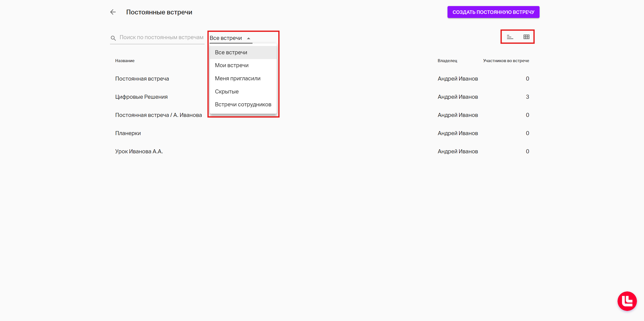Open 'Урок Иванова А.А.' meeting

tap(139, 152)
